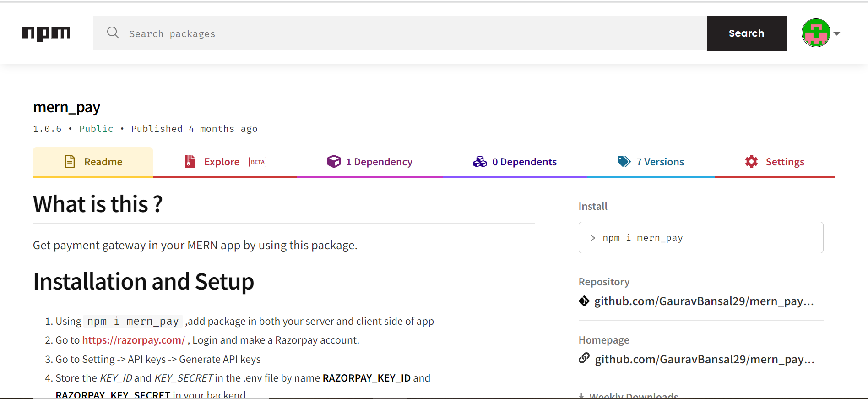Open the 0 Dependents tab

point(515,162)
